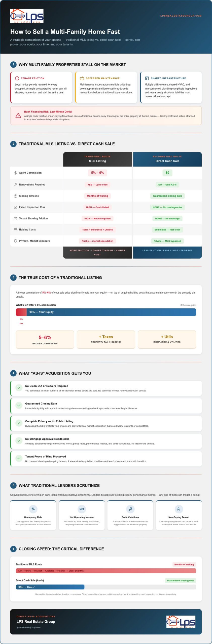Viewport: 212px width, 644px height.
Task: Click the checkmark beside Tenant Peace of Mind Preserved
Action: tap(19, 458)
